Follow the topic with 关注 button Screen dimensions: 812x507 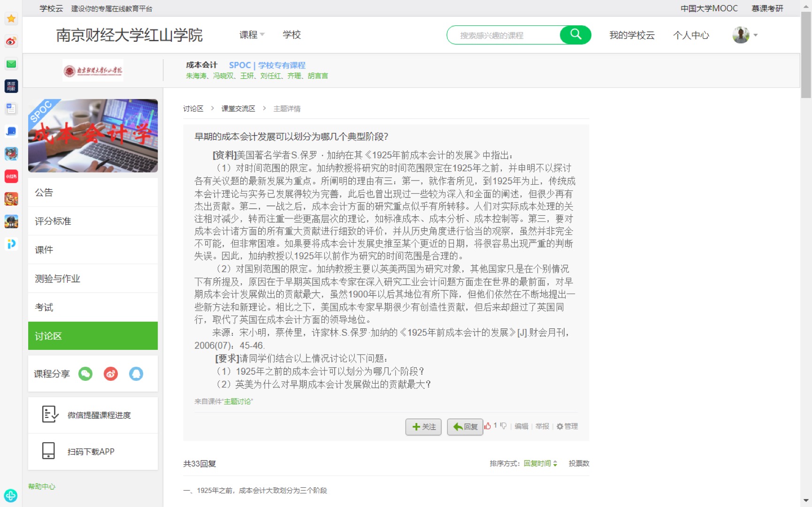click(423, 427)
